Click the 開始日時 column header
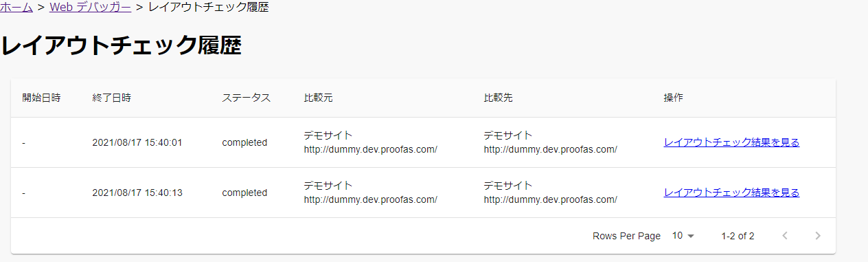The image size is (868, 262). click(41, 98)
